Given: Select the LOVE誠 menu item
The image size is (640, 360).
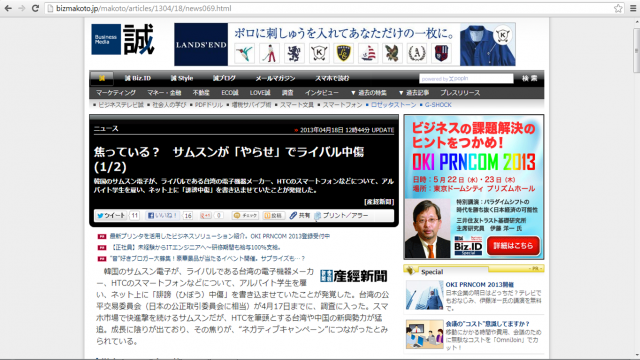Looking at the screenshot, I should click(260, 93).
